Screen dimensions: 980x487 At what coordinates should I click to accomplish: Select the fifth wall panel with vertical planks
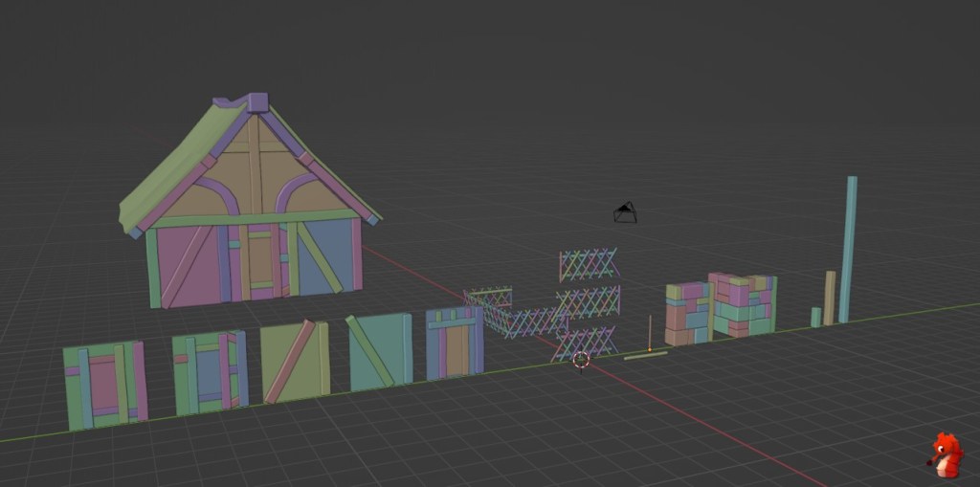[455, 343]
